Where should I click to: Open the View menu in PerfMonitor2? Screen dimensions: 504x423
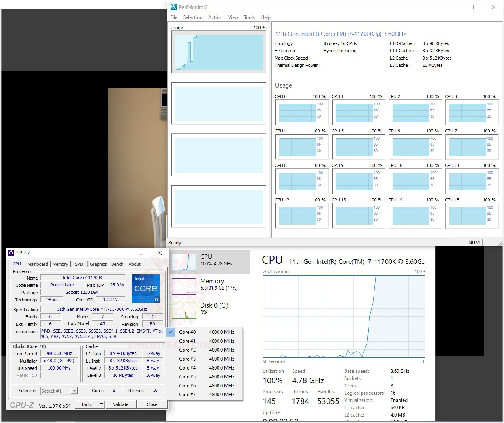coord(233,17)
